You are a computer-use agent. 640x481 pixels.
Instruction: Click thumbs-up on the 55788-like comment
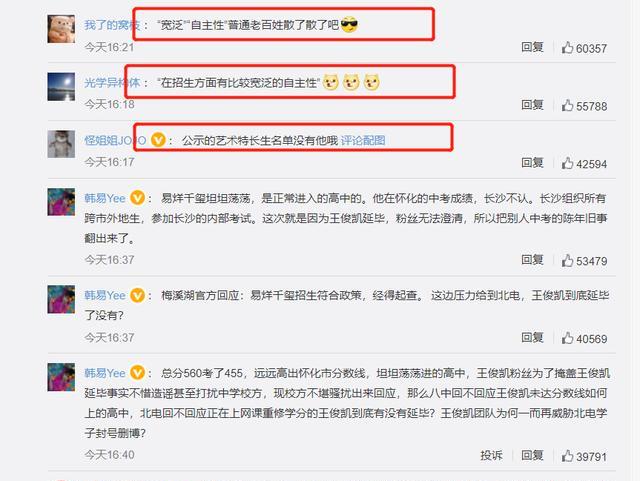(x=567, y=106)
